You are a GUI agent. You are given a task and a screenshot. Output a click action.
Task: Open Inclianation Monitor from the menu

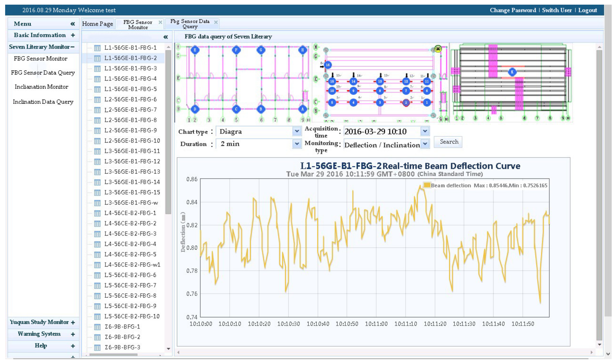coord(41,87)
